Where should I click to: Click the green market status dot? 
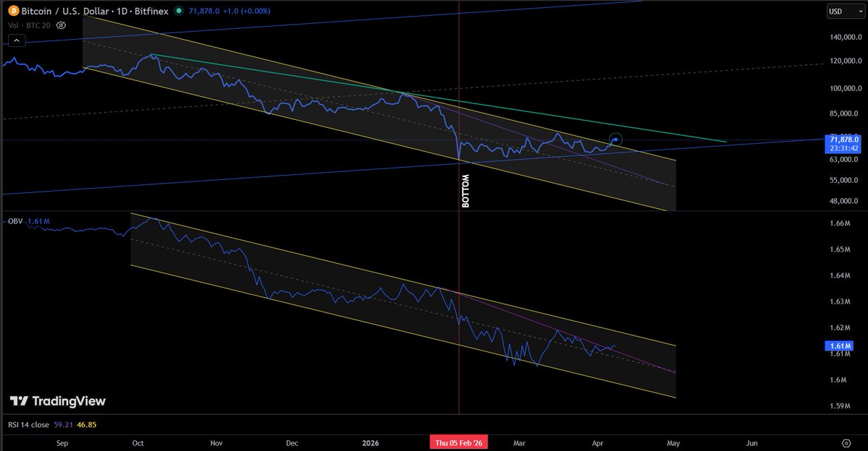point(180,12)
